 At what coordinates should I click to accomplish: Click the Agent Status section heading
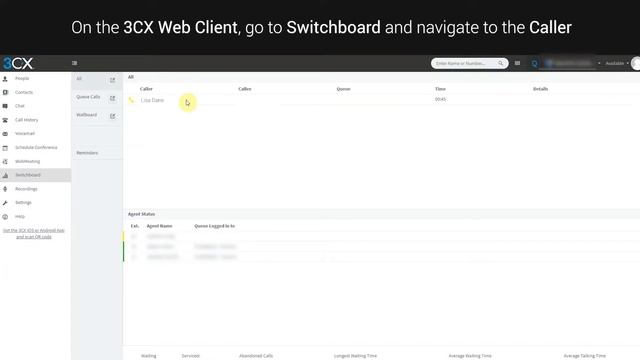point(141,214)
